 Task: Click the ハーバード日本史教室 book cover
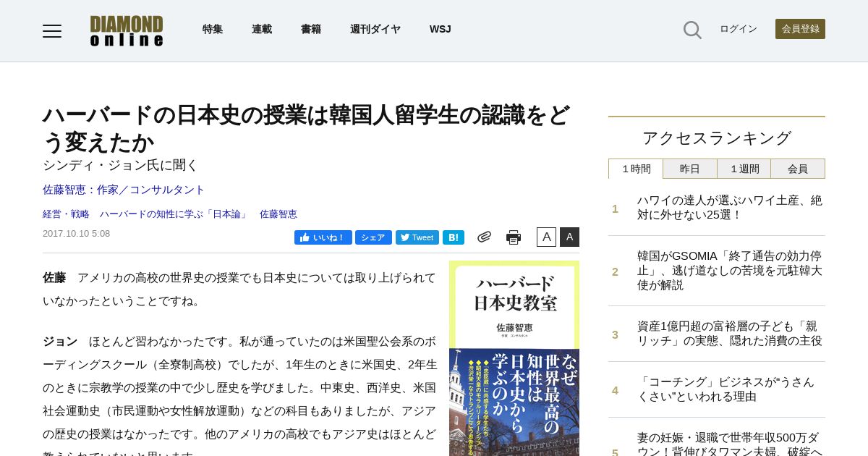click(x=514, y=358)
